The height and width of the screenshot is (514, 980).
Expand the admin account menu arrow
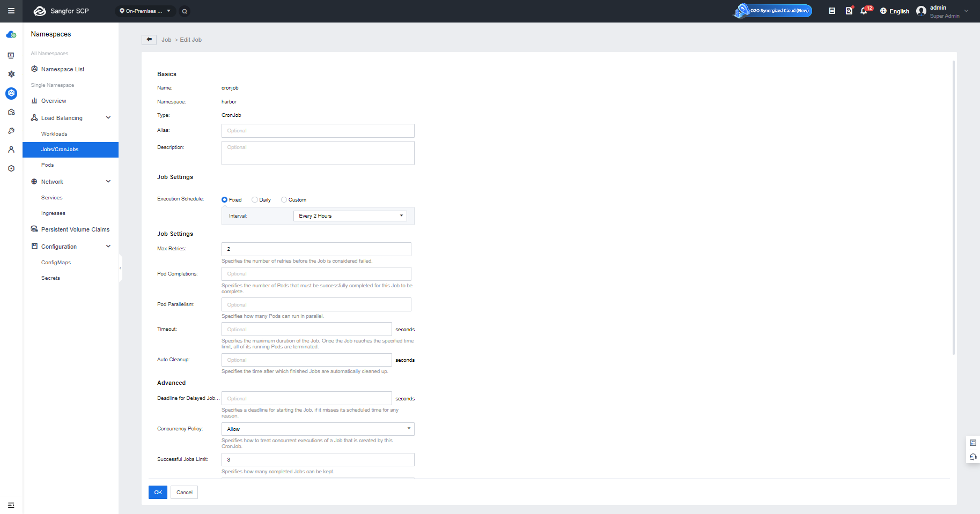(x=967, y=11)
